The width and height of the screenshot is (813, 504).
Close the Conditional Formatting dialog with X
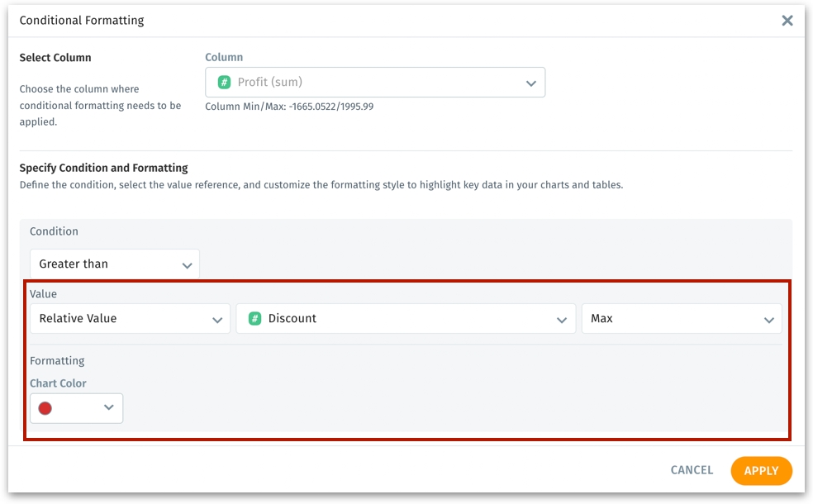click(x=787, y=21)
